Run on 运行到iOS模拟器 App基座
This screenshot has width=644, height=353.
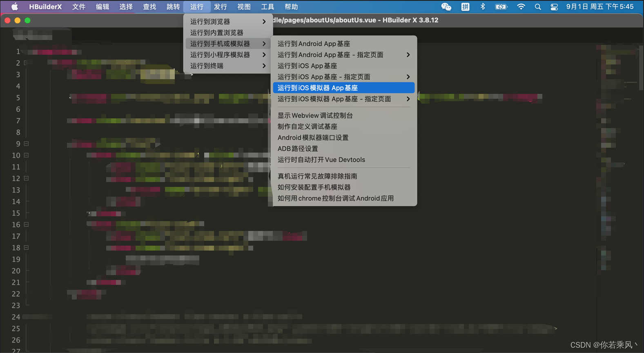tap(344, 88)
